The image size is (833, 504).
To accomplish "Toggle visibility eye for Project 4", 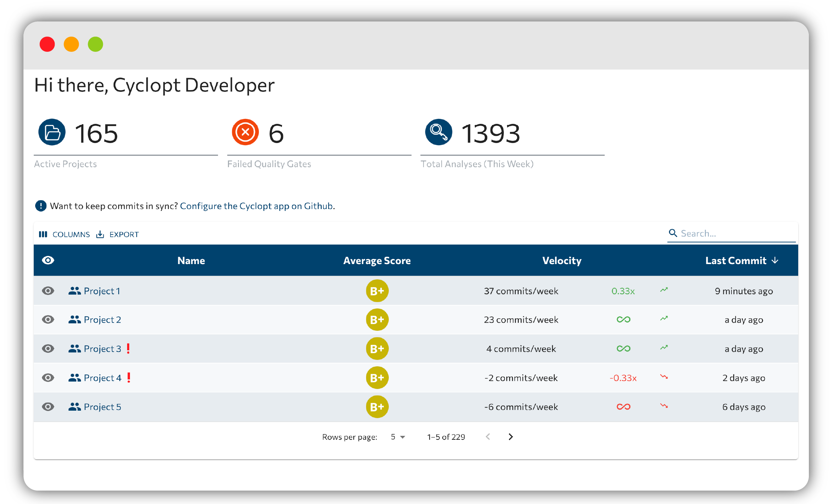I will 48,378.
